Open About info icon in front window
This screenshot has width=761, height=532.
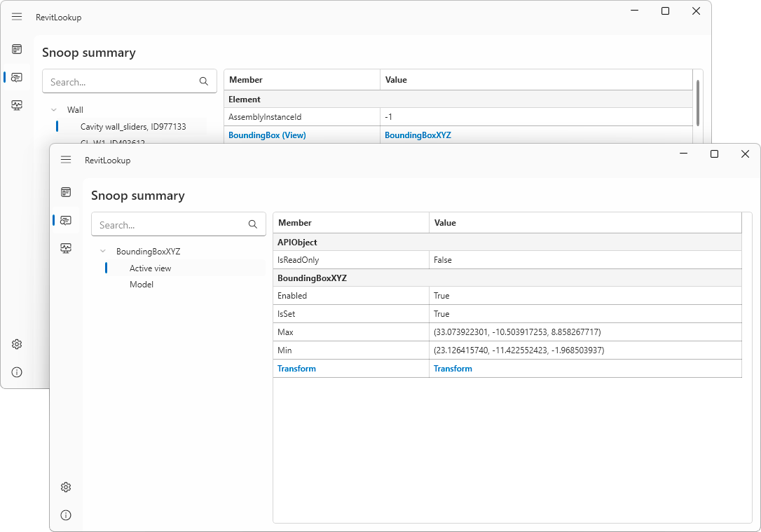coord(66,515)
